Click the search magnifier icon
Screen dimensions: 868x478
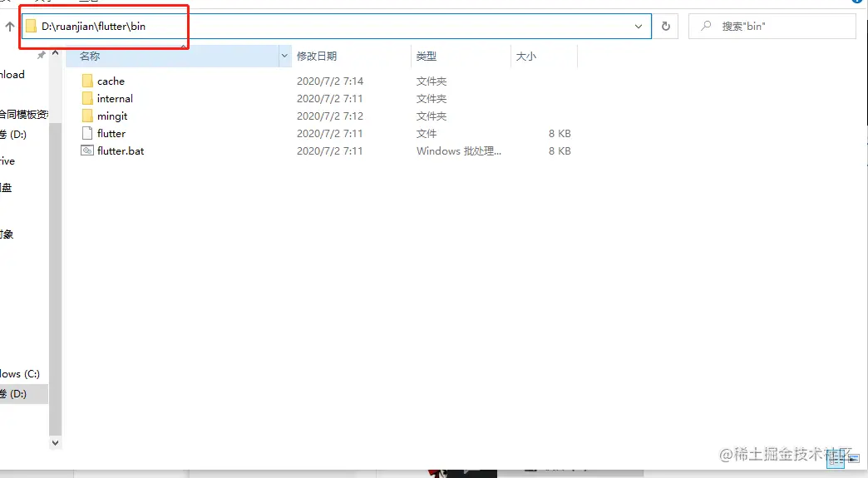click(x=706, y=26)
